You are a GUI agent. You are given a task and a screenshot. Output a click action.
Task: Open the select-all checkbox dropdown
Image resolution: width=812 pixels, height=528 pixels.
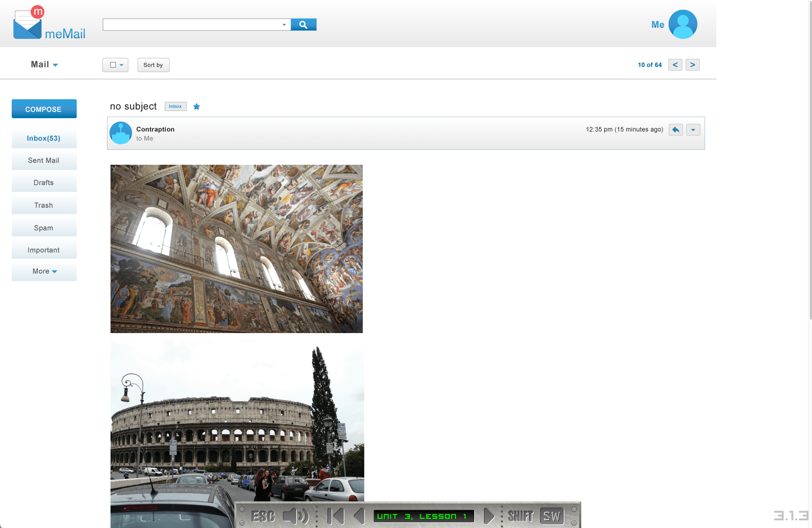[115, 65]
